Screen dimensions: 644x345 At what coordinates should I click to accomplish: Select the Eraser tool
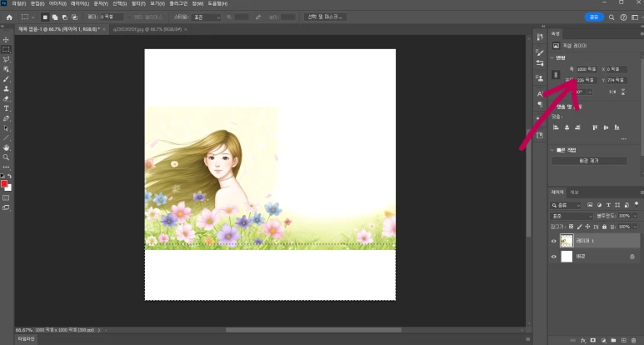point(6,98)
